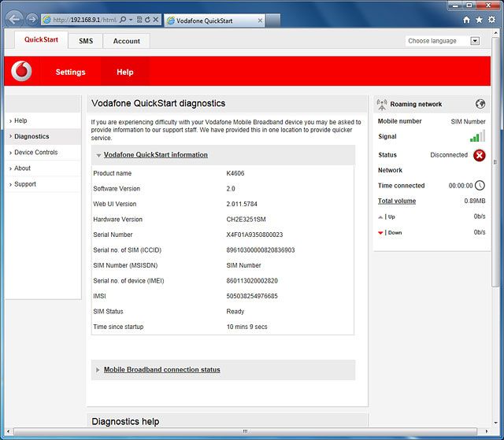Open browser home page icon
The image size is (504, 440).
[x=467, y=19]
